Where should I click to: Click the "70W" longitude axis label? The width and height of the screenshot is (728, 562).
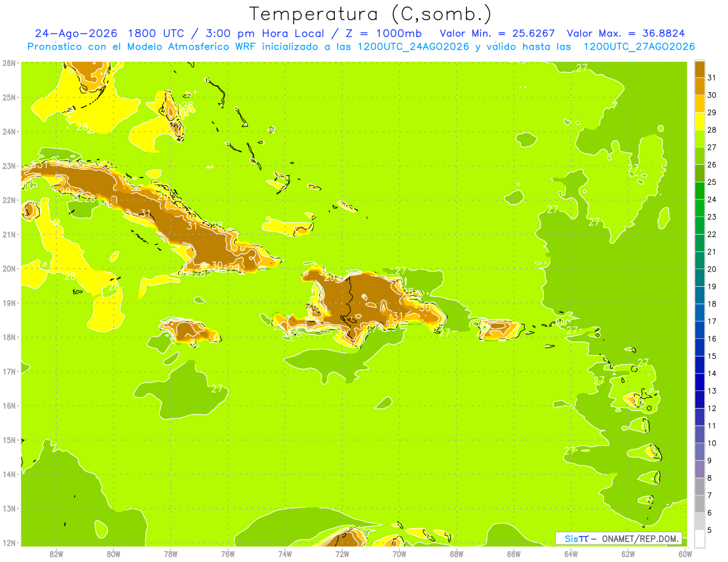pos(399,554)
